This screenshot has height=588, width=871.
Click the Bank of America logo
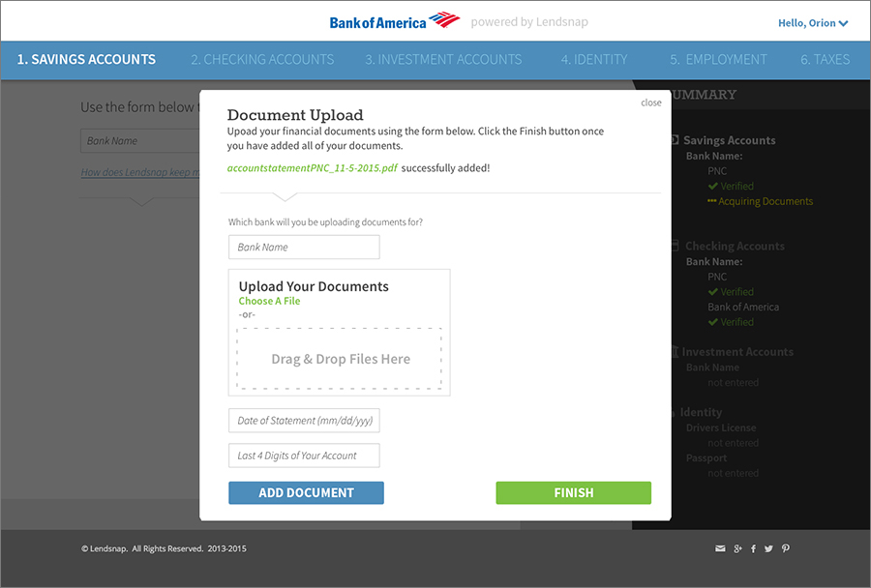392,21
